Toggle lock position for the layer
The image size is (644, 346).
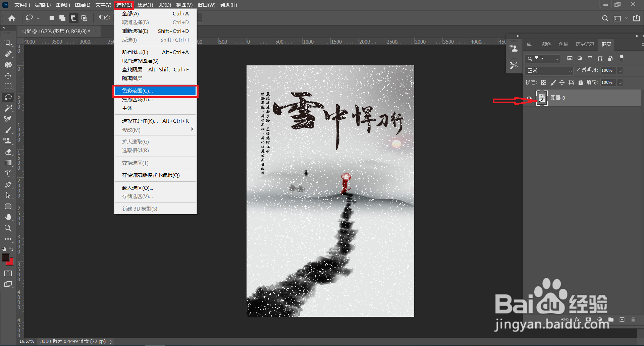pyautogui.click(x=562, y=82)
